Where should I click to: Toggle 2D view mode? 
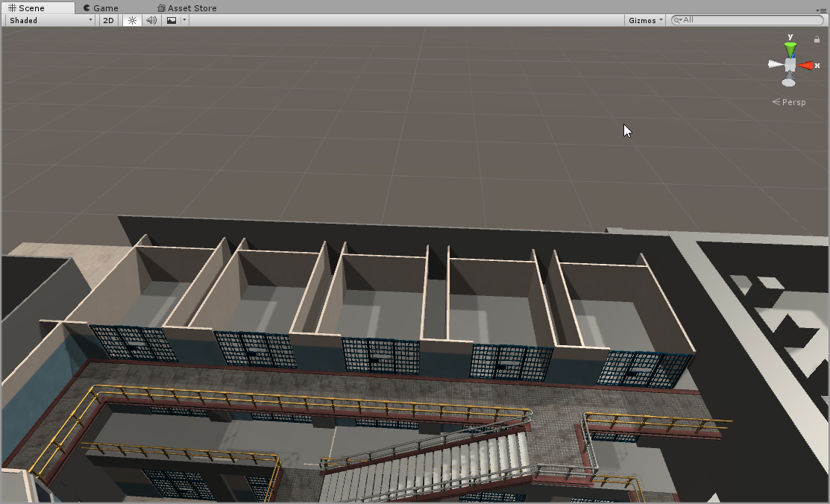coord(109,20)
